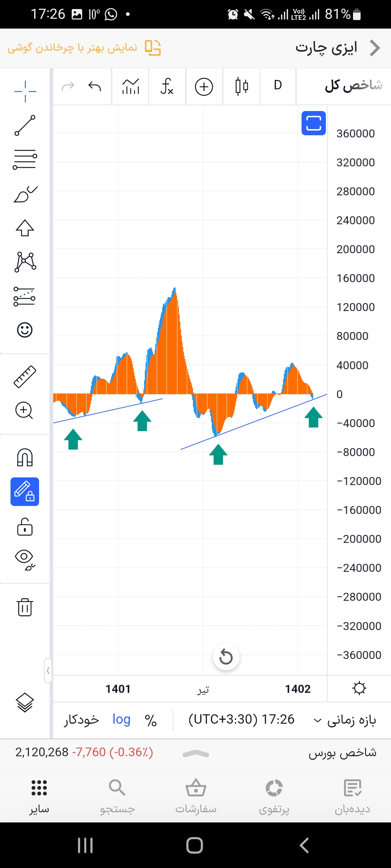
Task: Delete drawings with the trash icon
Action: 25,607
